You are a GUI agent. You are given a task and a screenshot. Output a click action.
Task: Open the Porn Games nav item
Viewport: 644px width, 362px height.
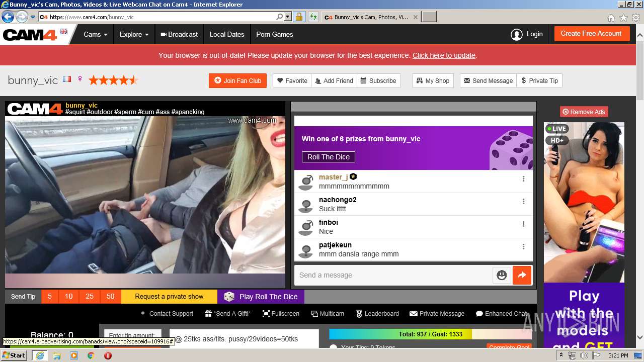[x=274, y=35]
